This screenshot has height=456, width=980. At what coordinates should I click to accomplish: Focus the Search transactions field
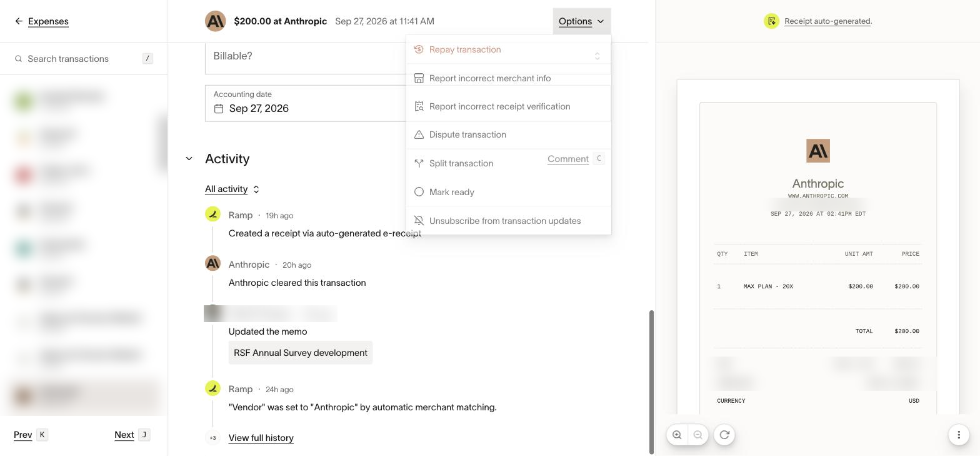tap(84, 59)
